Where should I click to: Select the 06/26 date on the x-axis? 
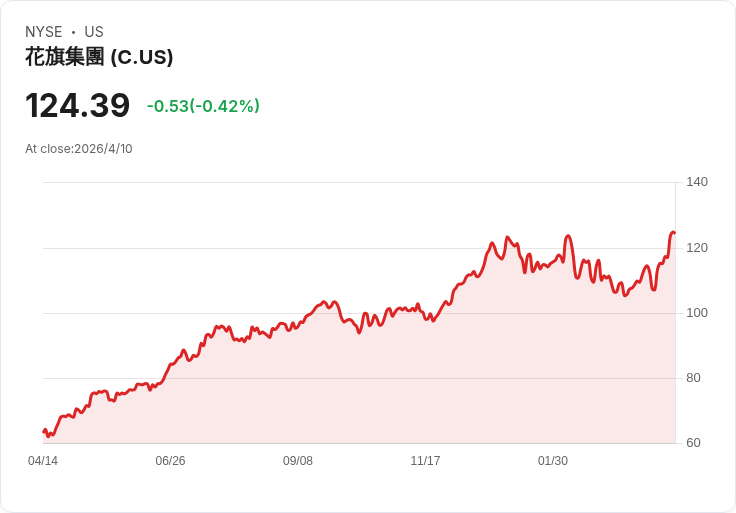coord(170,461)
